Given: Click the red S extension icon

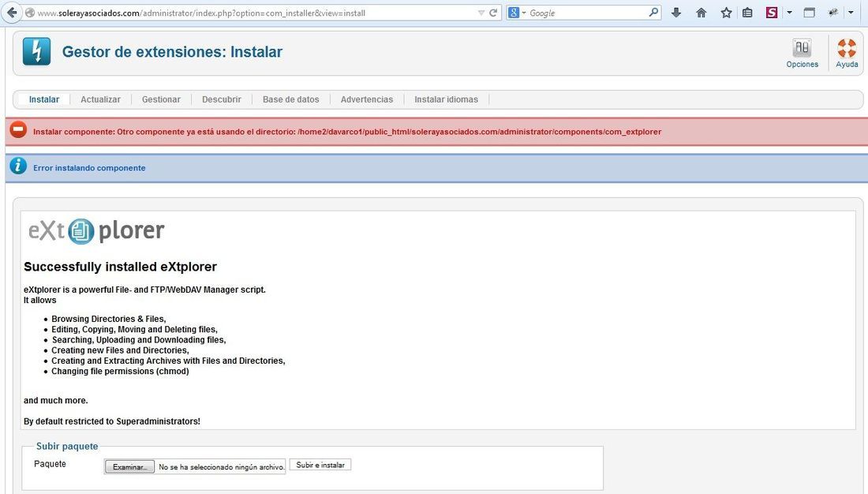Looking at the screenshot, I should (x=772, y=12).
